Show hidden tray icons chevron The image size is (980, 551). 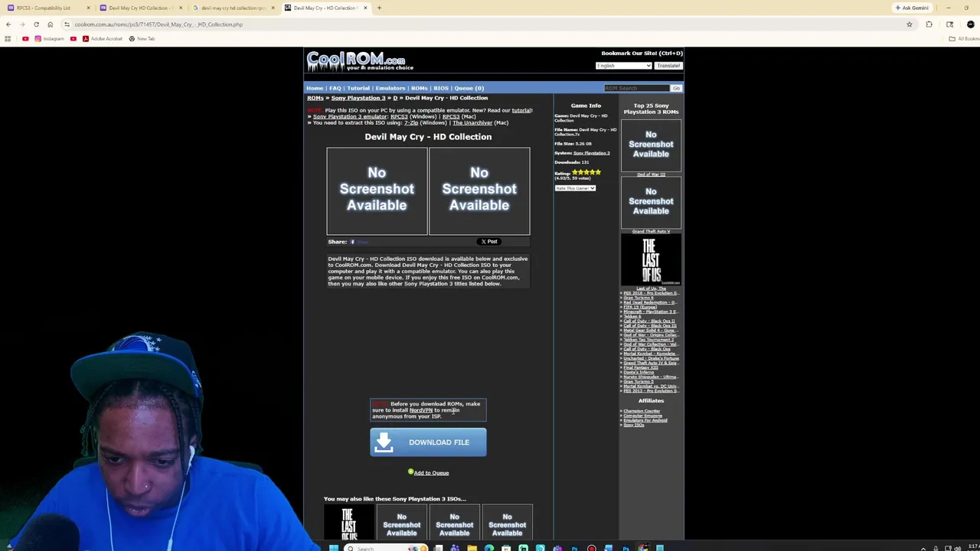pos(923,548)
